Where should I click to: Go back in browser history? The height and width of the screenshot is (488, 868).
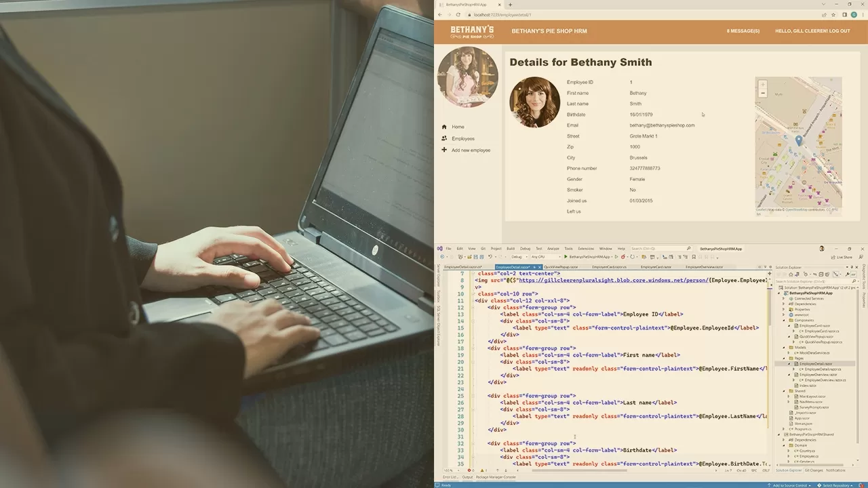point(440,14)
